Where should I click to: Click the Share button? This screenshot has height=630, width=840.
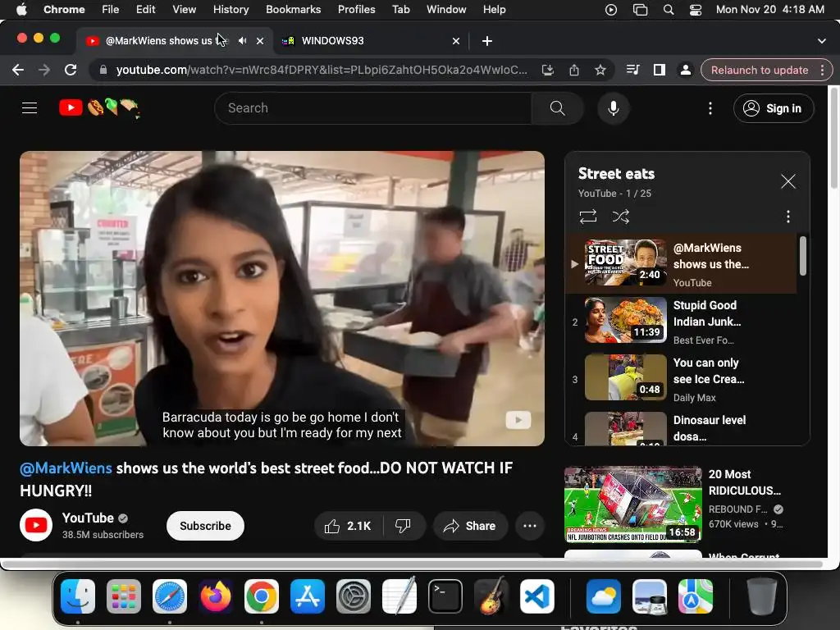coord(470,526)
